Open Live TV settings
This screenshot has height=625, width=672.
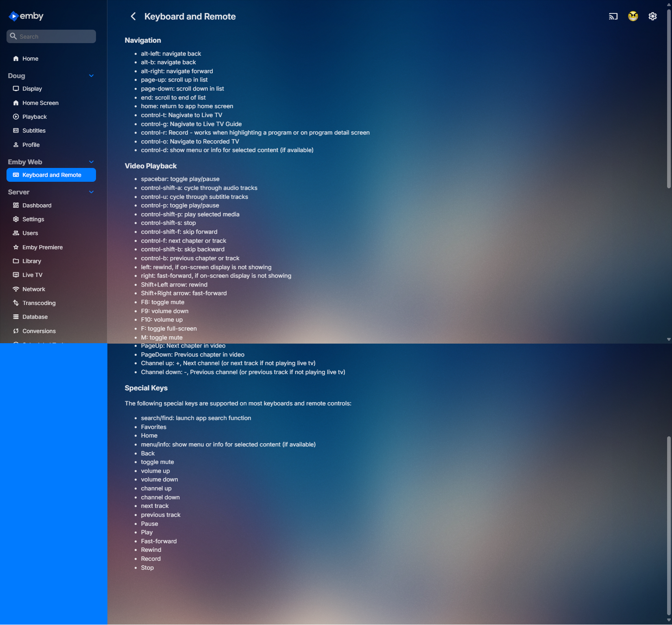(51, 275)
